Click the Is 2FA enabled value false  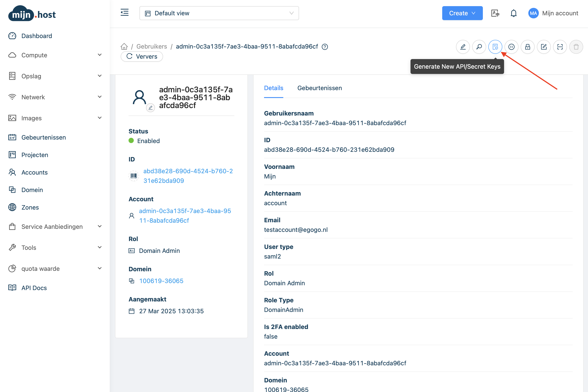(x=271, y=336)
